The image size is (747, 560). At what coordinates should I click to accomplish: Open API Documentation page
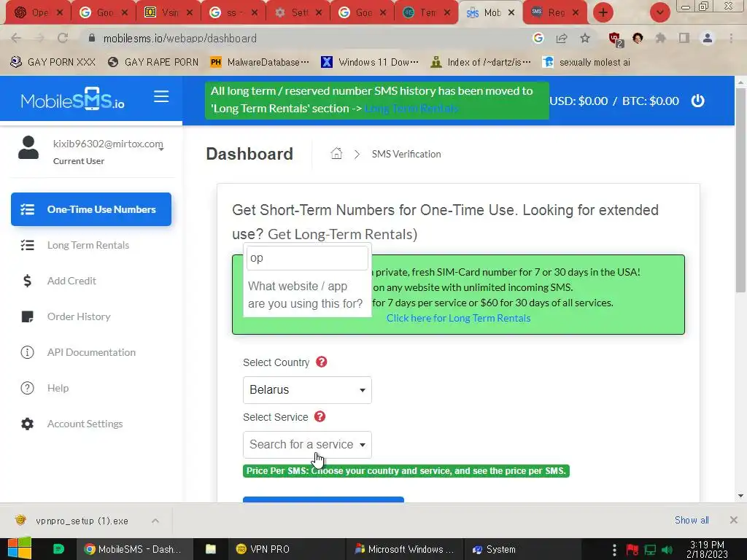pyautogui.click(x=91, y=352)
